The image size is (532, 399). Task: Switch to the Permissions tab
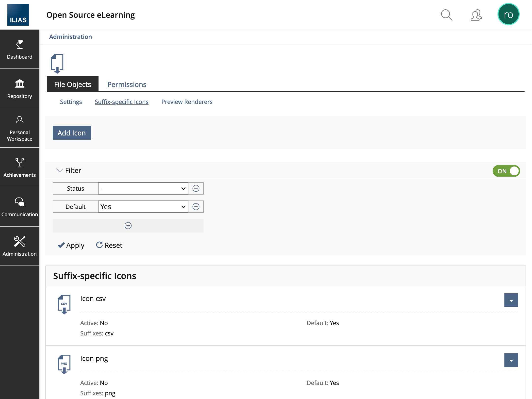click(127, 84)
